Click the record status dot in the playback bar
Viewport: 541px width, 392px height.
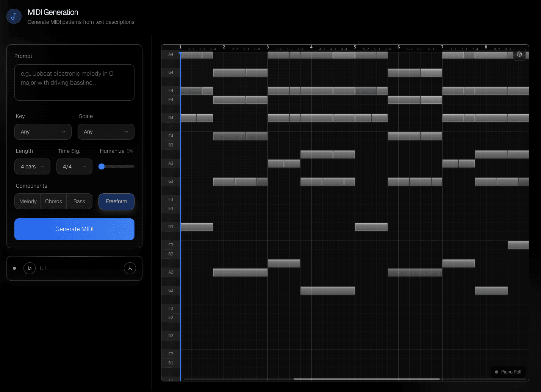point(14,268)
